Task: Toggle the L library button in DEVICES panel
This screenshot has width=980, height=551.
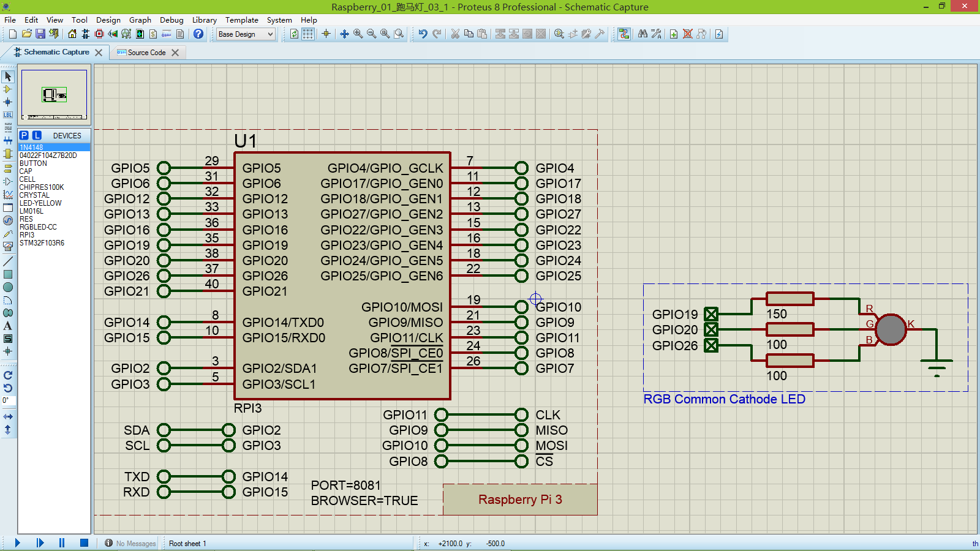Action: coord(37,135)
